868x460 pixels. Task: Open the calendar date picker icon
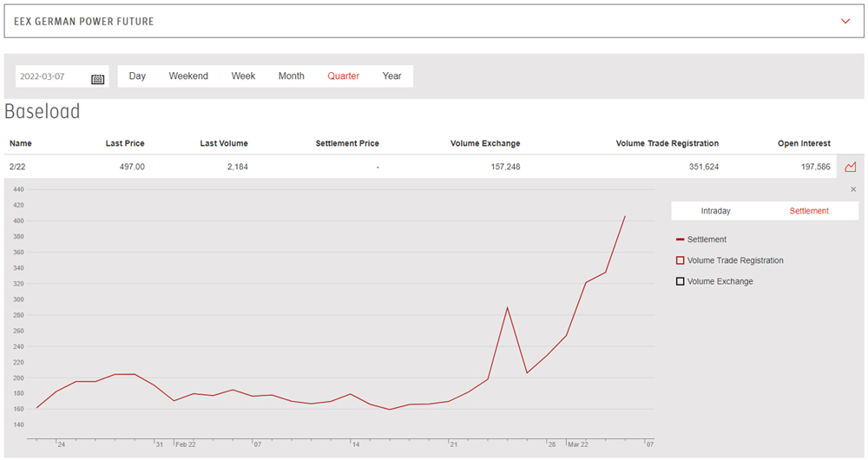tap(97, 78)
